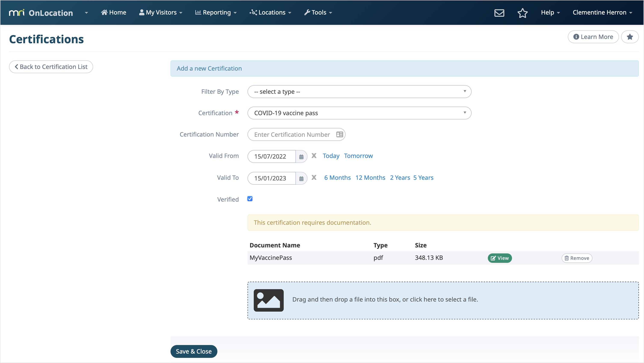Click the 348.13 KB size cell
The height and width of the screenshot is (363, 644).
(x=429, y=258)
